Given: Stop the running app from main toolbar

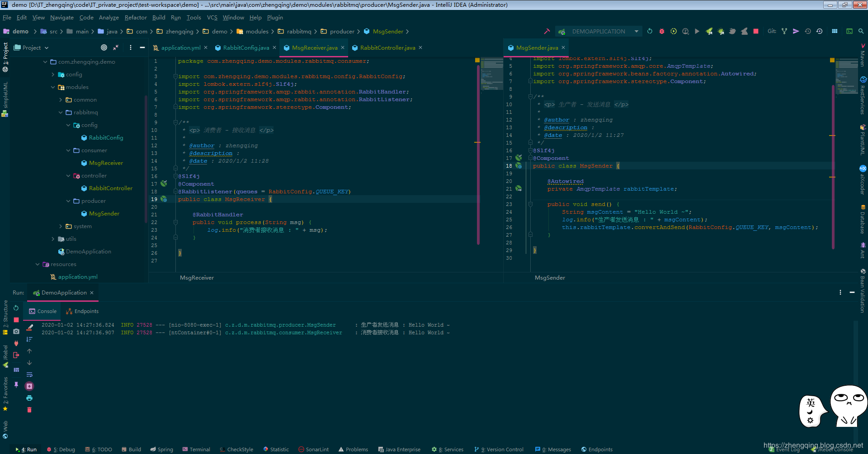Looking at the screenshot, I should click(756, 31).
